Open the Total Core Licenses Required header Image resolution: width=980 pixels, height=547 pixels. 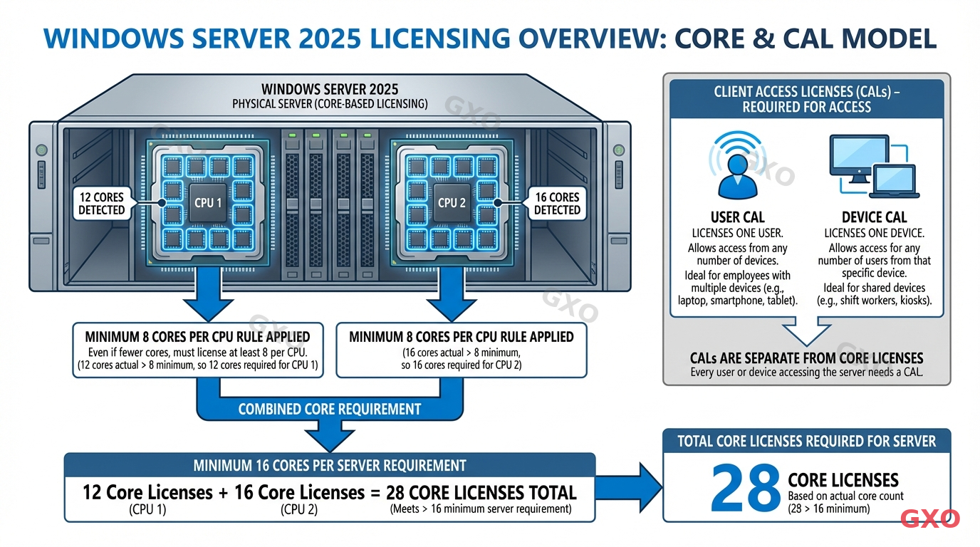pos(807,441)
